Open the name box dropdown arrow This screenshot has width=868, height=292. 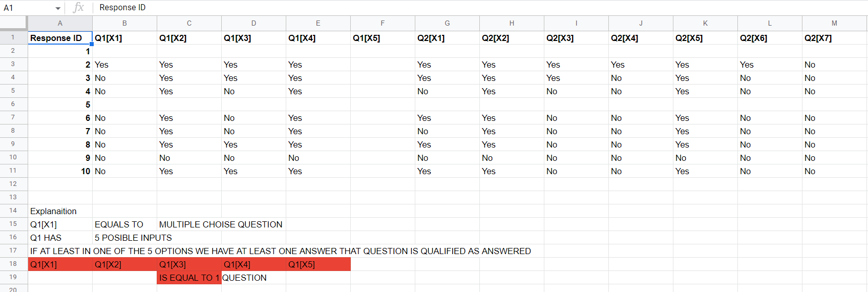[58, 8]
